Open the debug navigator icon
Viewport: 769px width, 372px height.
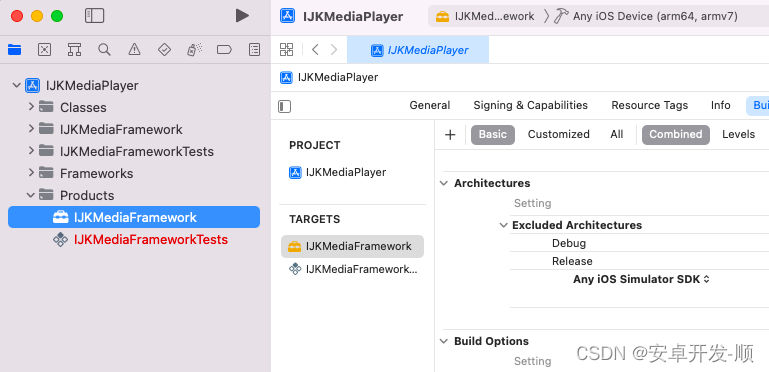point(194,50)
